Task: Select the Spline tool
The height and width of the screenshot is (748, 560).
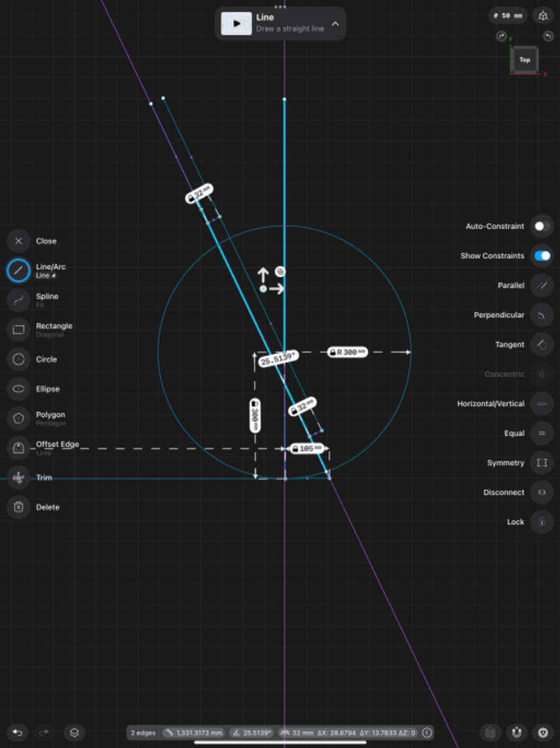Action: pos(19,300)
